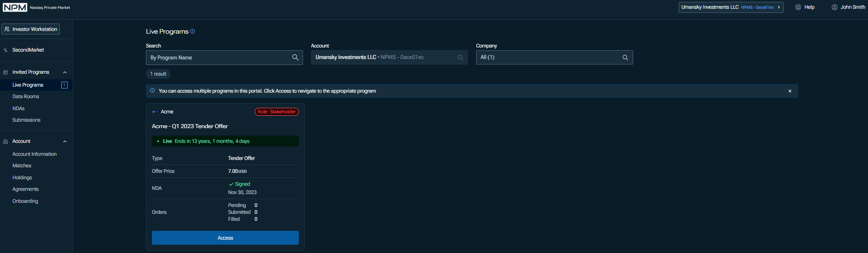Open the John Smith user menu
Image resolution: width=868 pixels, height=253 pixels.
(x=852, y=7)
